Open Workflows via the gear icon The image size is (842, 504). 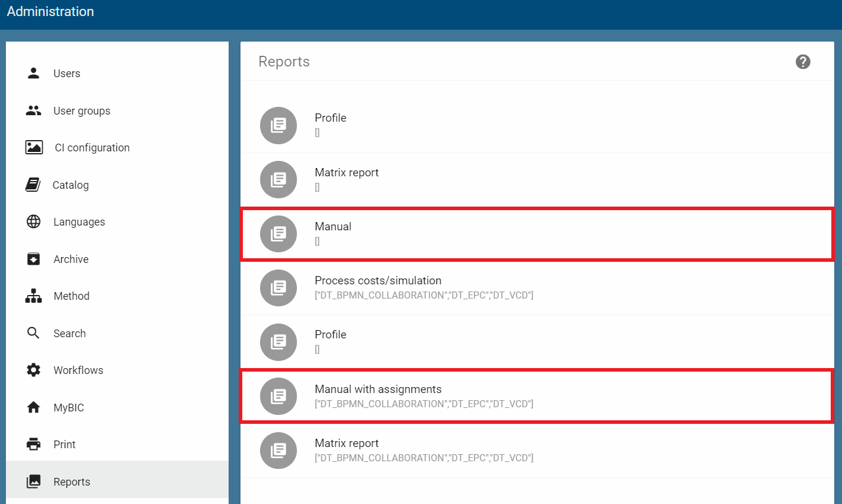[33, 370]
